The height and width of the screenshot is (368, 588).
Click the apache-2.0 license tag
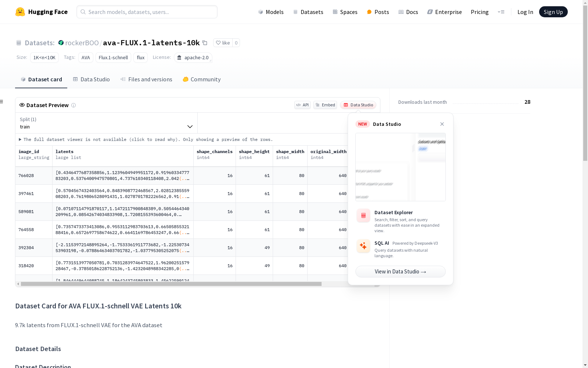click(x=193, y=57)
